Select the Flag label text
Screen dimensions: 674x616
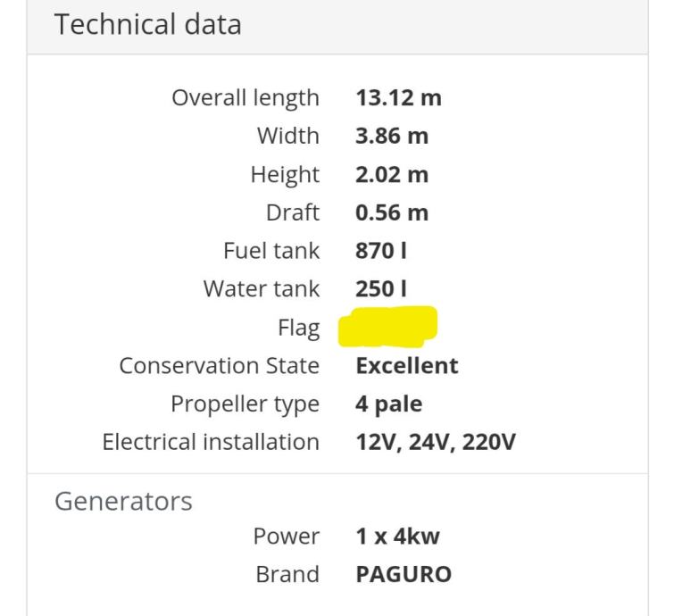[298, 329]
